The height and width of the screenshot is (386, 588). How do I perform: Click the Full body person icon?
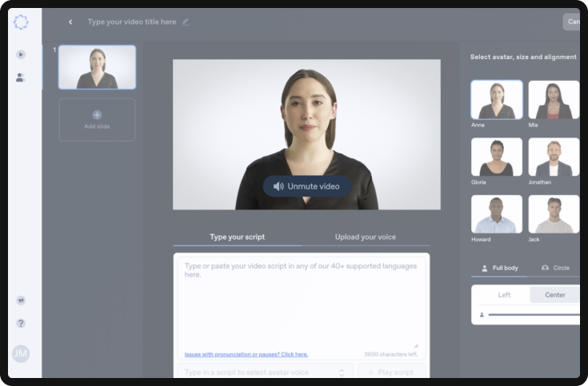point(485,268)
